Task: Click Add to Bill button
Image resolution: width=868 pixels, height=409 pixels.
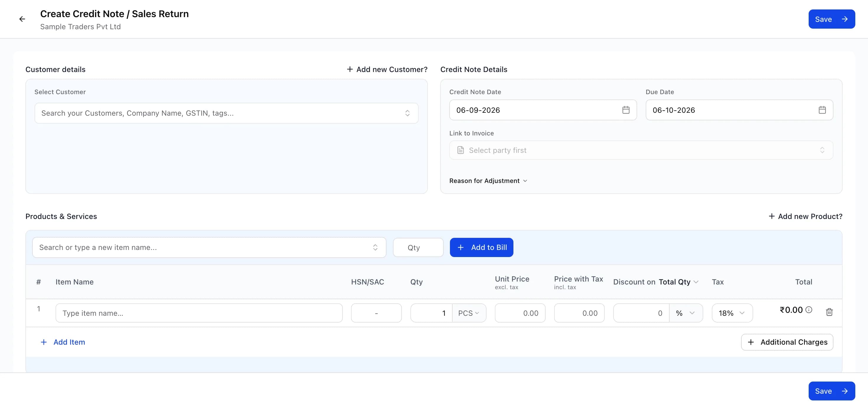Action: [x=482, y=247]
